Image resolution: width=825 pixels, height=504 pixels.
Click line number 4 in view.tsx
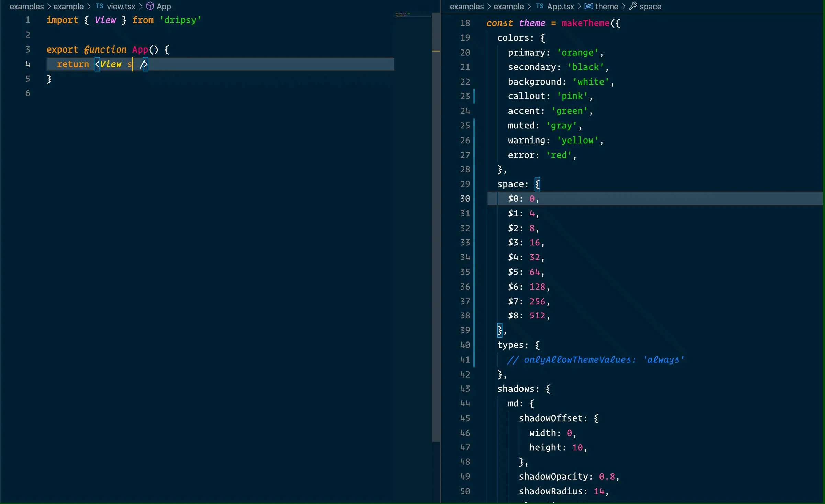(x=28, y=64)
